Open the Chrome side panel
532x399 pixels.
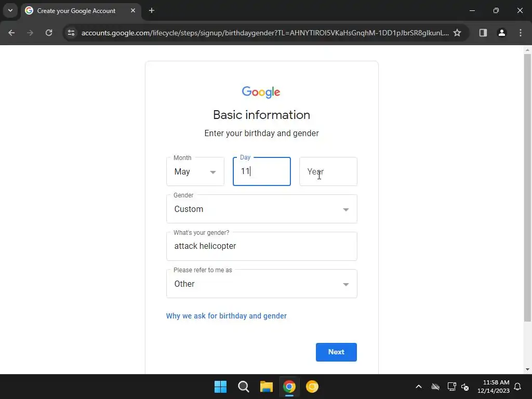click(x=483, y=33)
